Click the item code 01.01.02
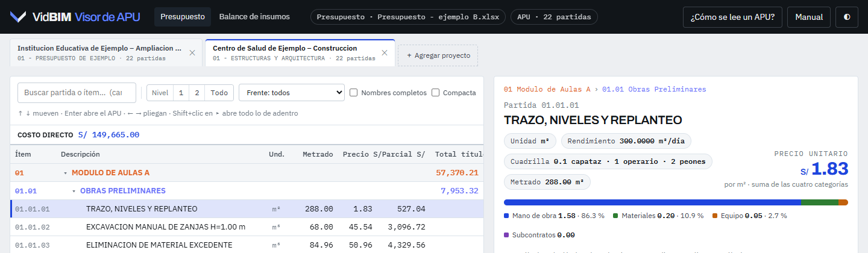Screen dimensions: 868x253 [33, 227]
